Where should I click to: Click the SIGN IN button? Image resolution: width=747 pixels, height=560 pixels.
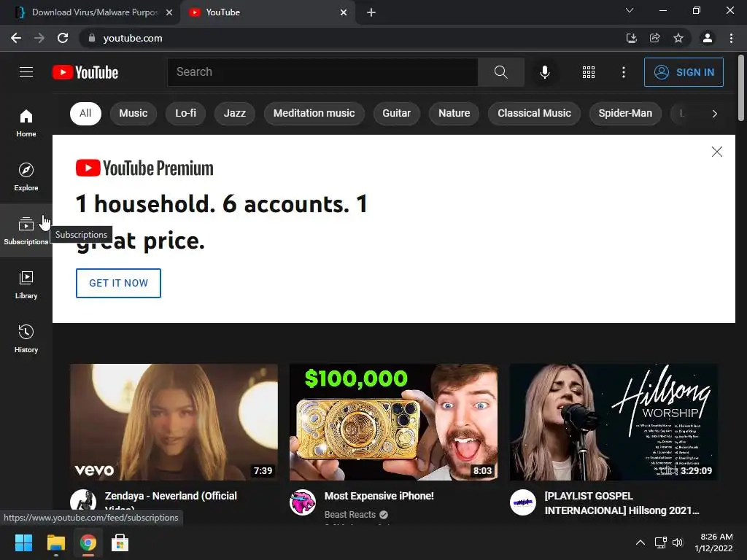tap(684, 72)
